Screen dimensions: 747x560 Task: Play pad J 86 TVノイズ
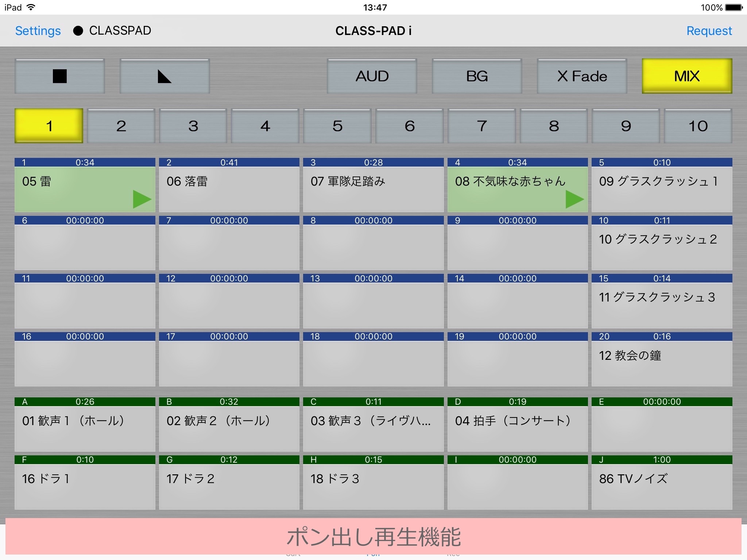662,482
